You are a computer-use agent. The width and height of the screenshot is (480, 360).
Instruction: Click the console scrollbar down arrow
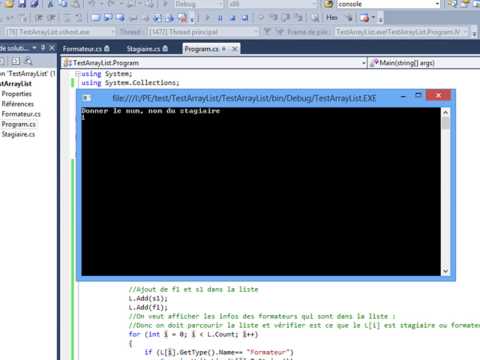coord(445,271)
